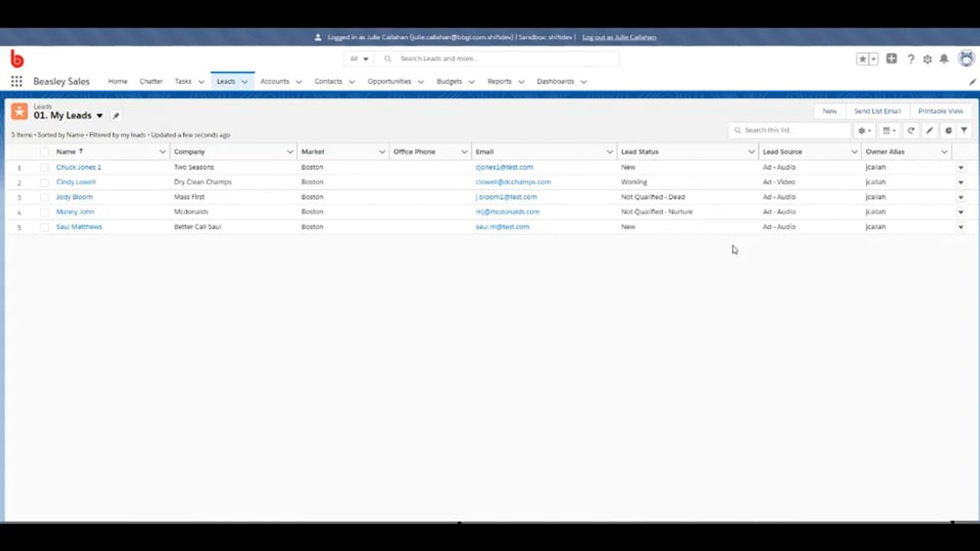Click the user silhouette icon in login banner

(318, 37)
